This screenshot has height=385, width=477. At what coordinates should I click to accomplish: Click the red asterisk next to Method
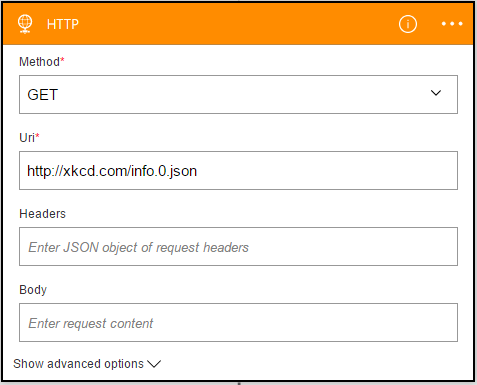[62, 59]
